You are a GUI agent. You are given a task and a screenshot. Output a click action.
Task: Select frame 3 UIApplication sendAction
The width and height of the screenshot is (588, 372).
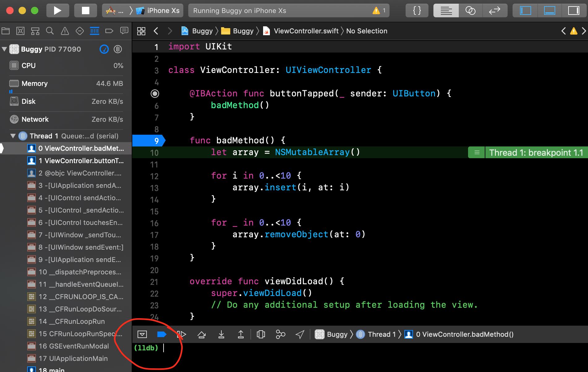(x=66, y=185)
